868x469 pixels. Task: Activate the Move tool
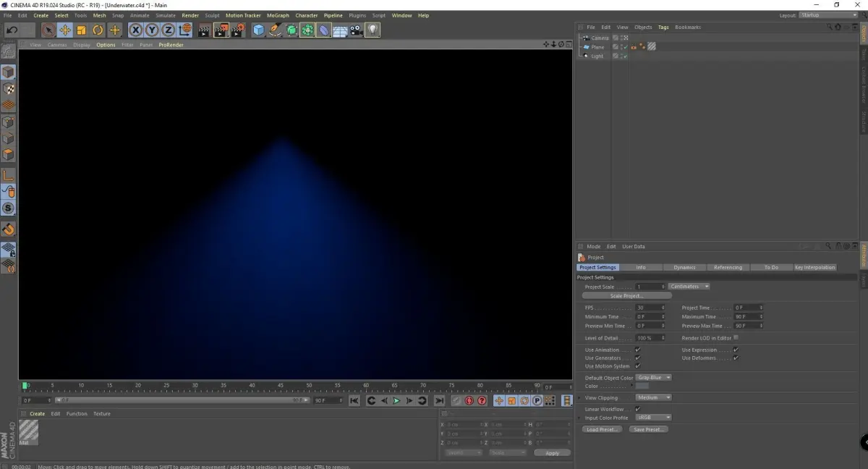(x=65, y=30)
